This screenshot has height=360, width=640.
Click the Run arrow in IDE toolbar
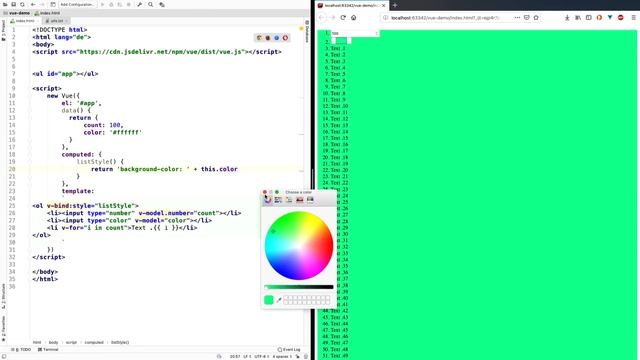pos(102,4)
